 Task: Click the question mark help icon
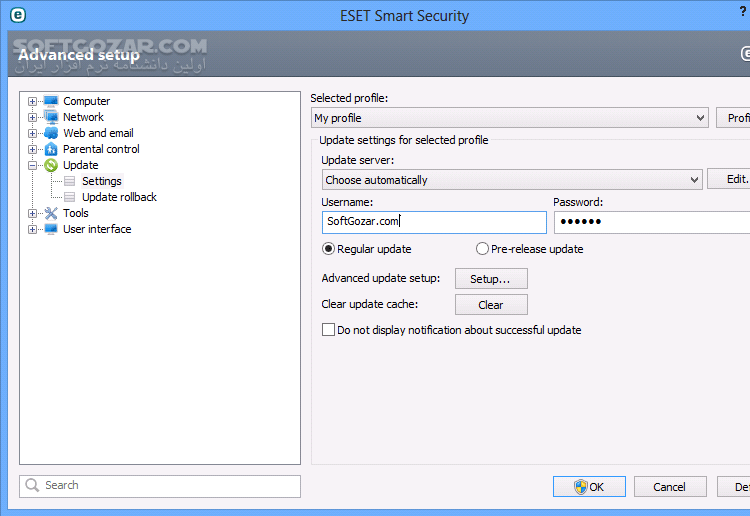click(x=743, y=11)
